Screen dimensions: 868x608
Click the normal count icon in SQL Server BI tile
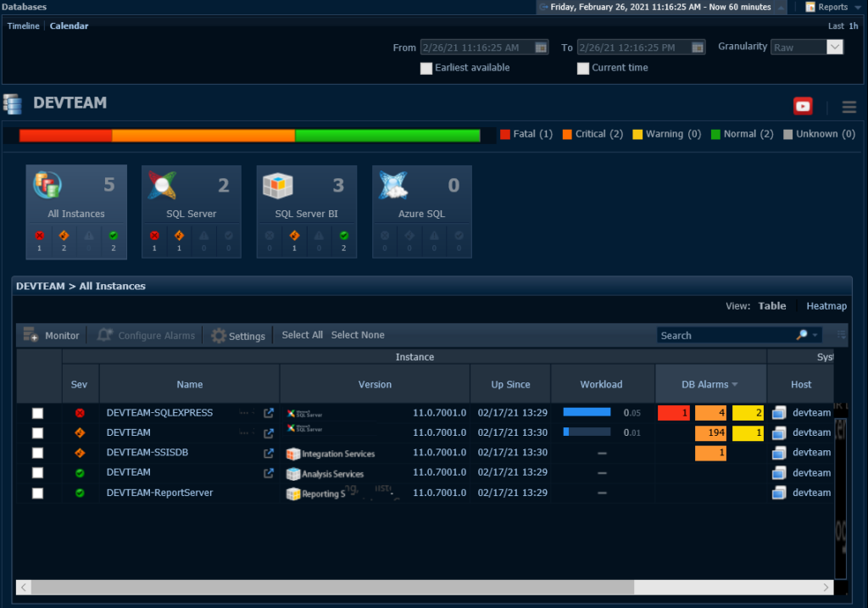click(344, 236)
